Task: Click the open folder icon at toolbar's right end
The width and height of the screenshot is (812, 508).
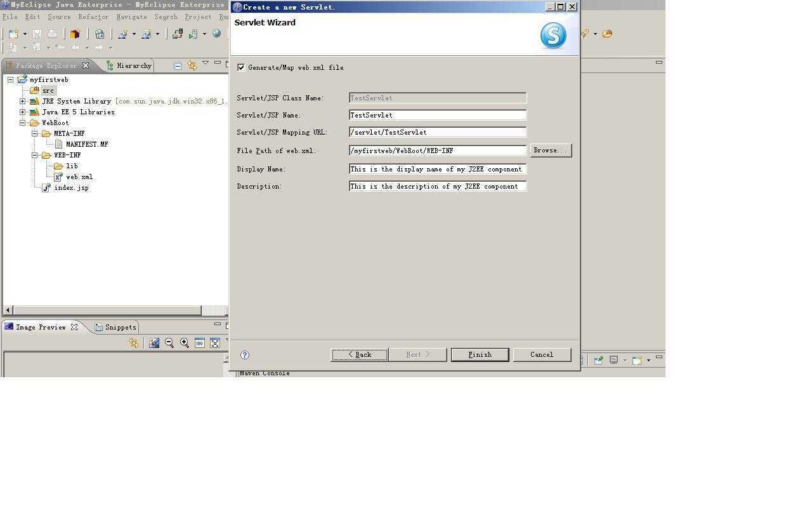Action: pos(607,34)
